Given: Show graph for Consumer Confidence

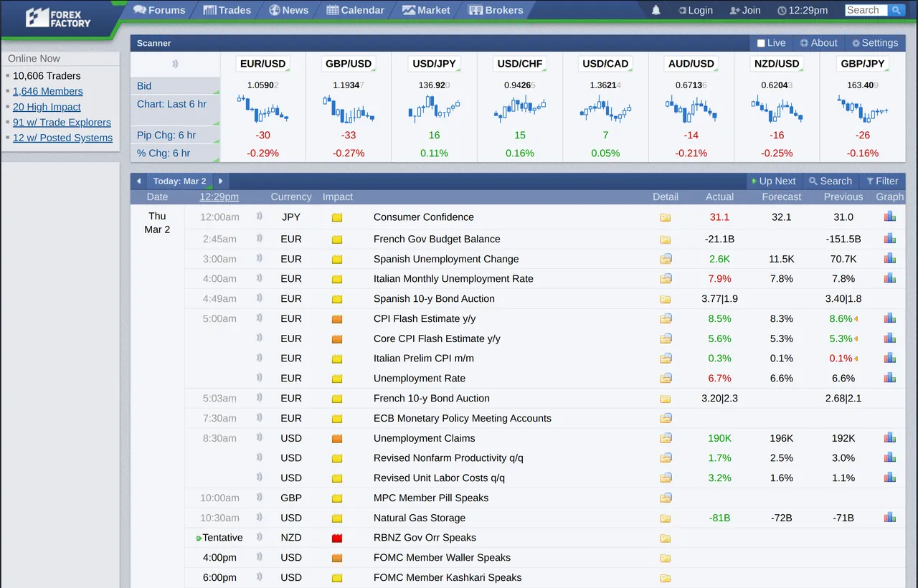Looking at the screenshot, I should pos(890,216).
